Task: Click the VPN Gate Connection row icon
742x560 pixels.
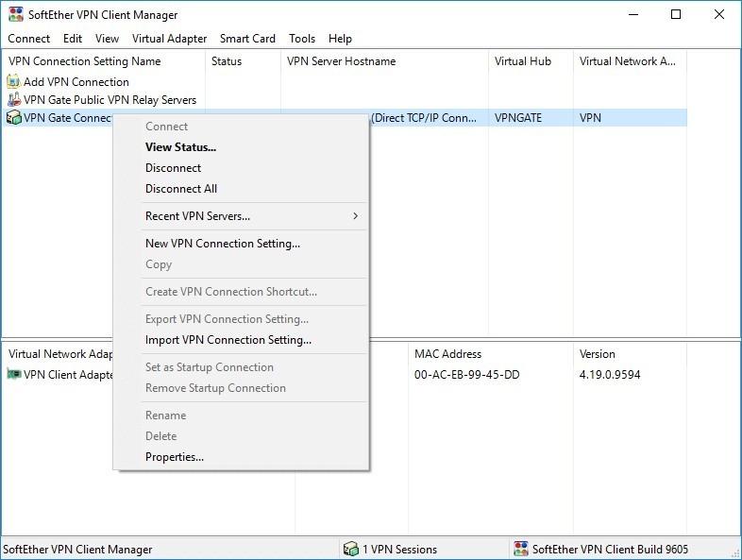Action: tap(14, 118)
